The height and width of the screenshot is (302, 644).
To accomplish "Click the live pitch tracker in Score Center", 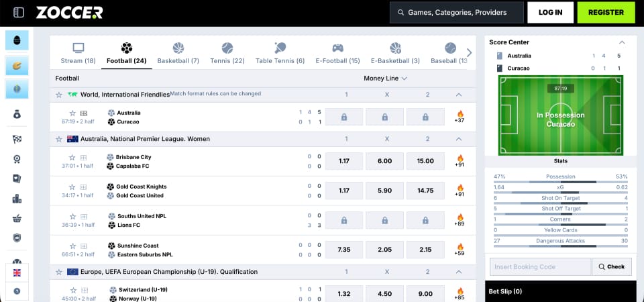I will point(561,115).
